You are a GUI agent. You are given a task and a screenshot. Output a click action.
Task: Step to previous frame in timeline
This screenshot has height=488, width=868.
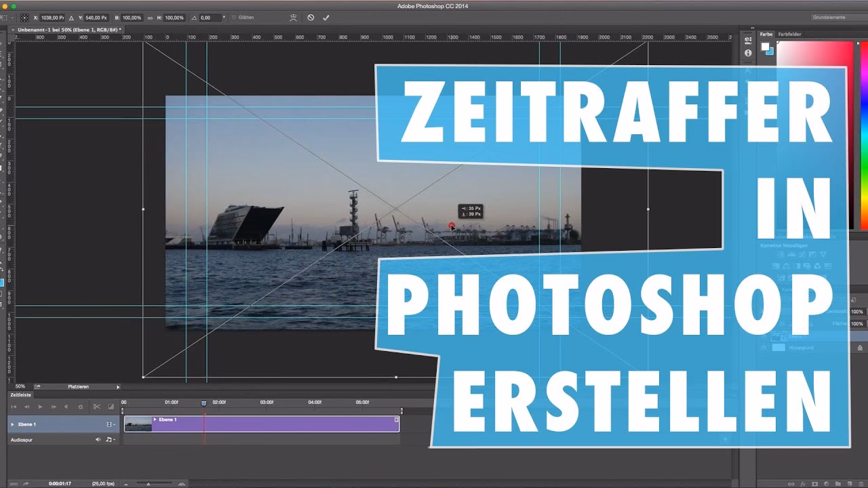click(x=27, y=407)
